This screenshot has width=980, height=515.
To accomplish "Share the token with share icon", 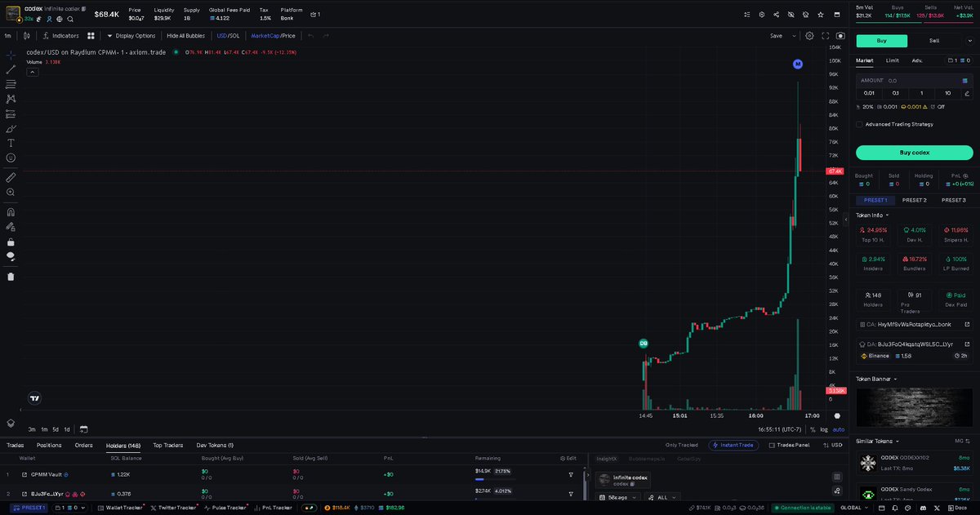I will click(776, 14).
